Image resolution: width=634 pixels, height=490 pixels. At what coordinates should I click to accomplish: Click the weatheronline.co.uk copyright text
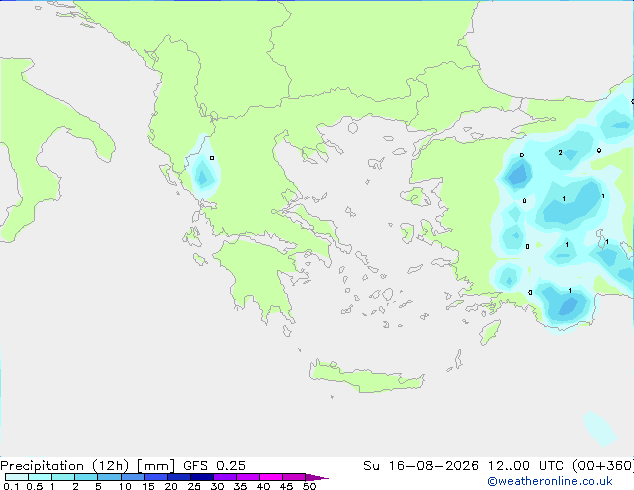click(550, 481)
